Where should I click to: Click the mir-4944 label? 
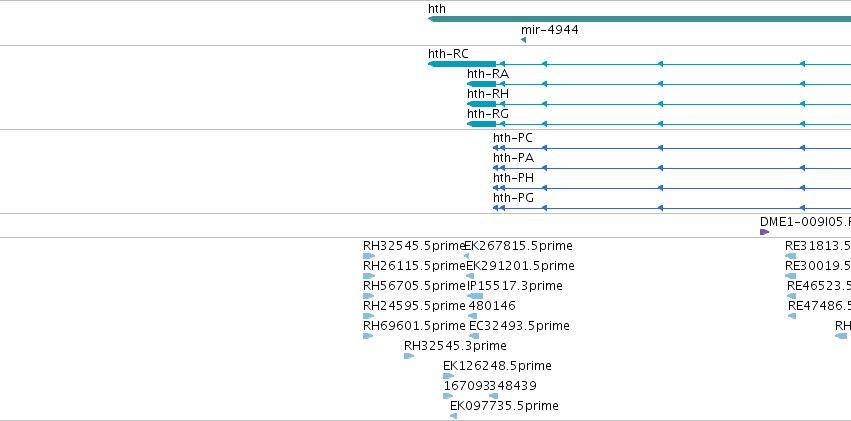(x=550, y=30)
